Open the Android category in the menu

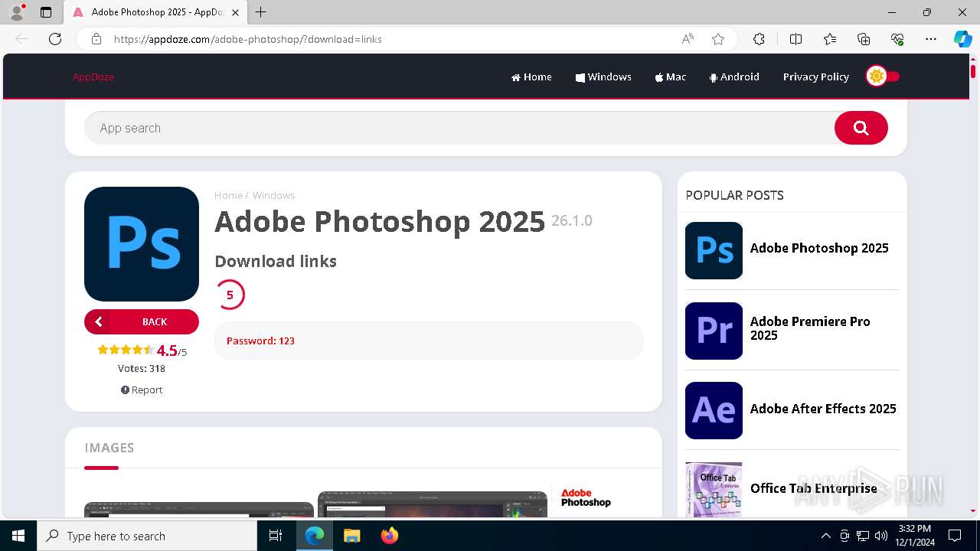tap(734, 77)
